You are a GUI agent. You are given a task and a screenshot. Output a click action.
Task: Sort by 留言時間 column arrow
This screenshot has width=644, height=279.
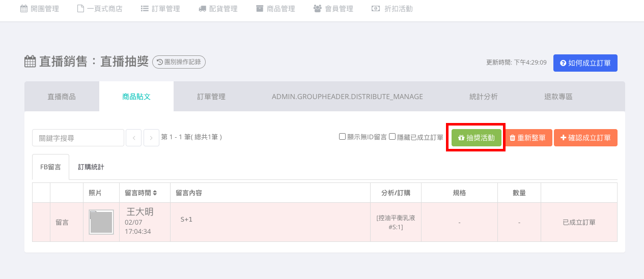155,193
